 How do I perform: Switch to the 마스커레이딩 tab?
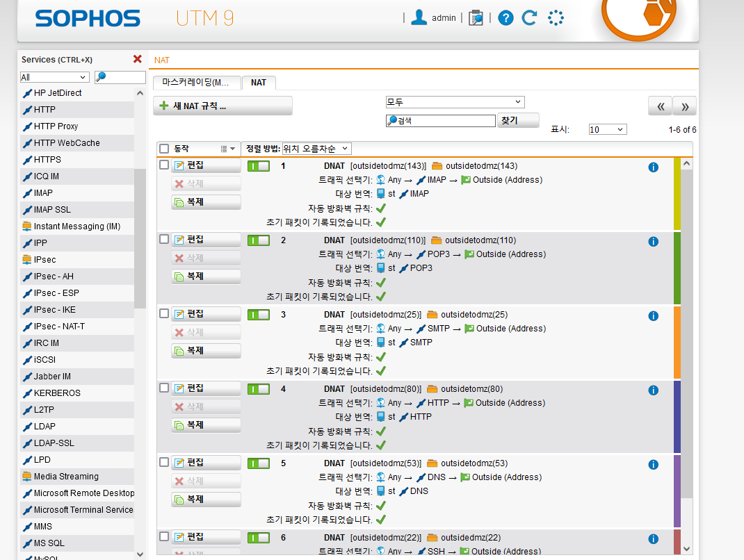[197, 83]
